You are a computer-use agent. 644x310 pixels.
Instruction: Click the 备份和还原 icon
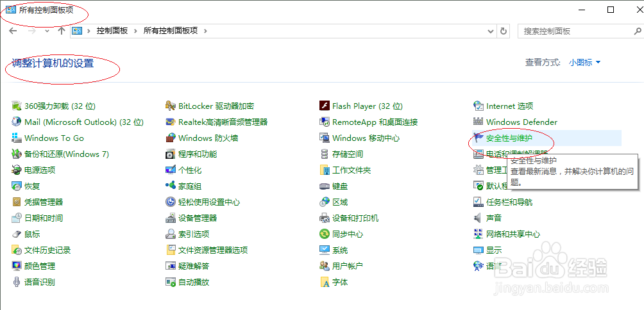17,154
